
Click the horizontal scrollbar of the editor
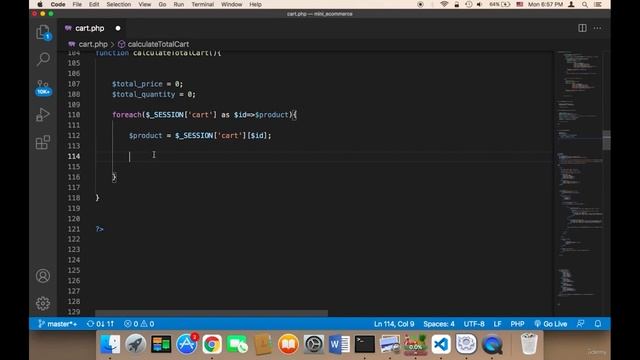click(211, 313)
